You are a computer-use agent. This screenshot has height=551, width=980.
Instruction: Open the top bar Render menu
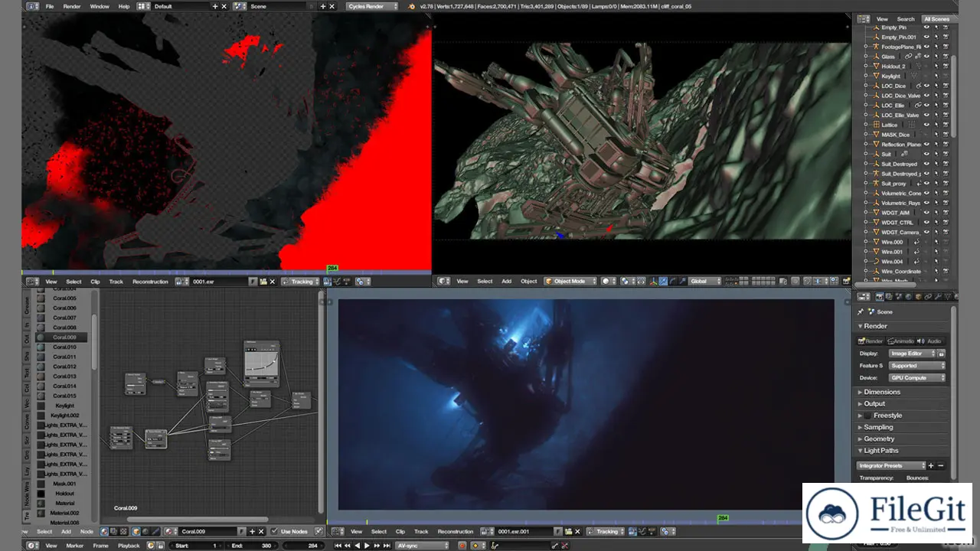tap(72, 6)
